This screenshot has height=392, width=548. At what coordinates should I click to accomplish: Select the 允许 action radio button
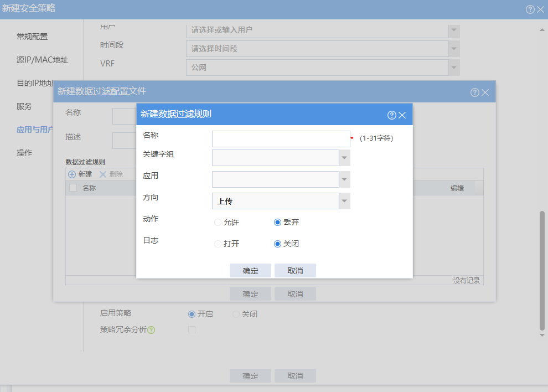pos(218,223)
